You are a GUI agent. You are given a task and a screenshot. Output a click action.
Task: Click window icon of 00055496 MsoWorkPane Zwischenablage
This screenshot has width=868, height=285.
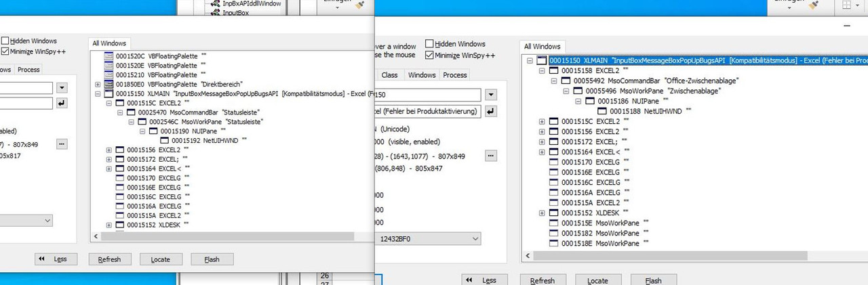[x=578, y=91]
